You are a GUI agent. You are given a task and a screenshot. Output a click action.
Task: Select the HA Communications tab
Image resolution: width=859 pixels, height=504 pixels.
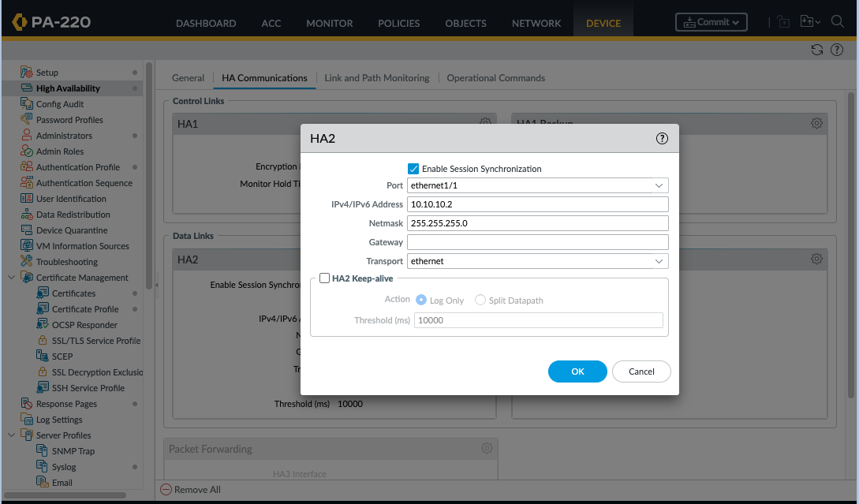pos(264,78)
